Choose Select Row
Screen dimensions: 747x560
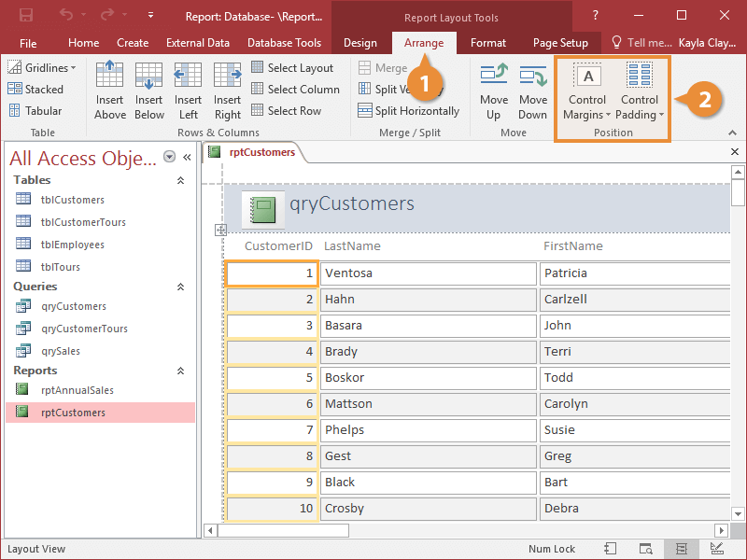pos(287,110)
